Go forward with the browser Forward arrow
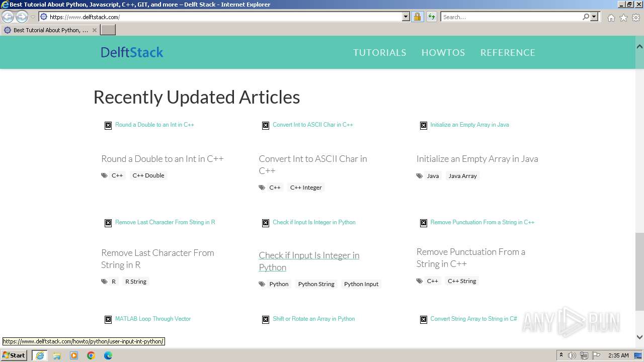 click(x=22, y=17)
